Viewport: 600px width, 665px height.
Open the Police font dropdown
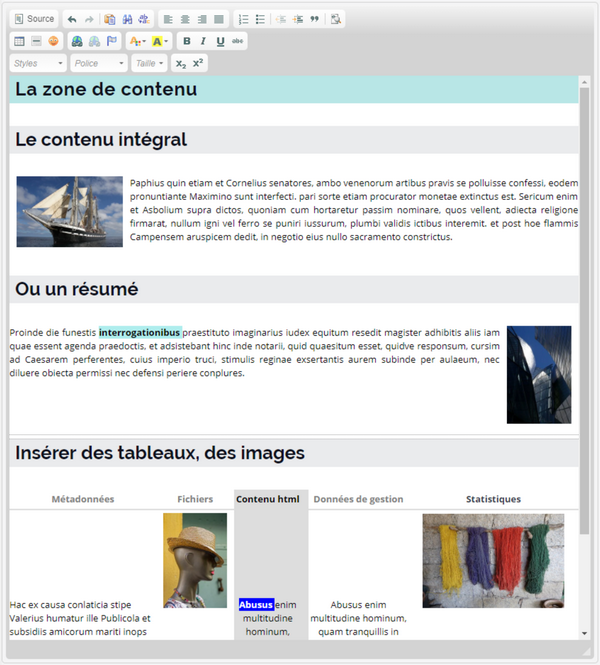[99, 63]
